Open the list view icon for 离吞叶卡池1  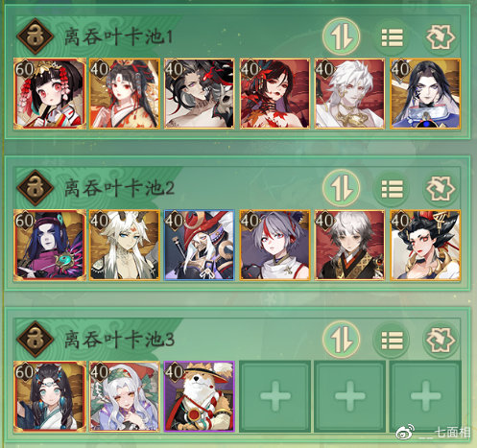click(x=392, y=37)
